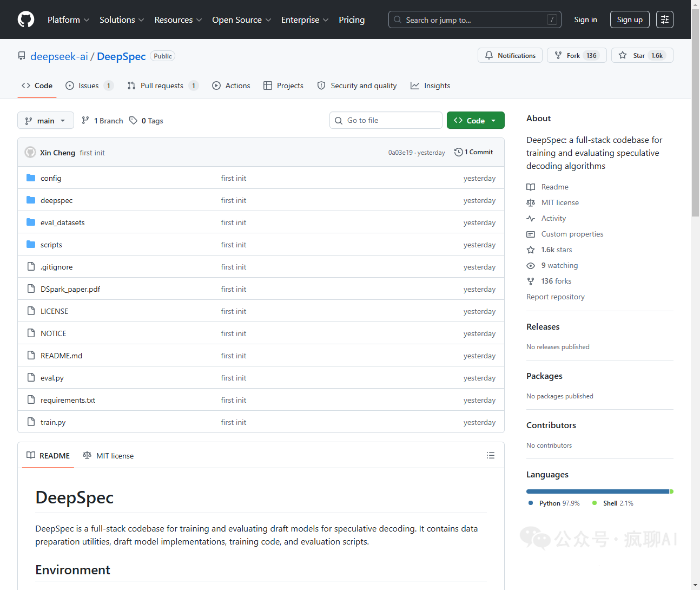Image resolution: width=700 pixels, height=590 pixels.
Task: Click the eval_datasets folder icon
Action: [31, 222]
